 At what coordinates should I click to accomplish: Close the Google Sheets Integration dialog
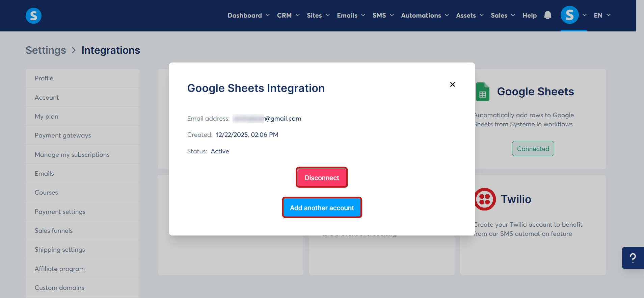coord(452,84)
